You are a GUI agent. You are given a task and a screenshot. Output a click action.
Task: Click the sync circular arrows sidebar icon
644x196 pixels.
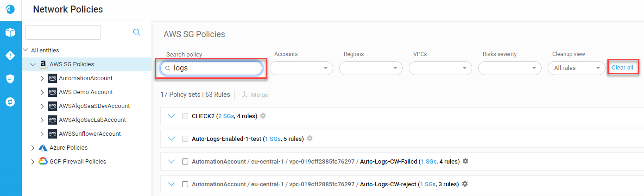point(10,101)
